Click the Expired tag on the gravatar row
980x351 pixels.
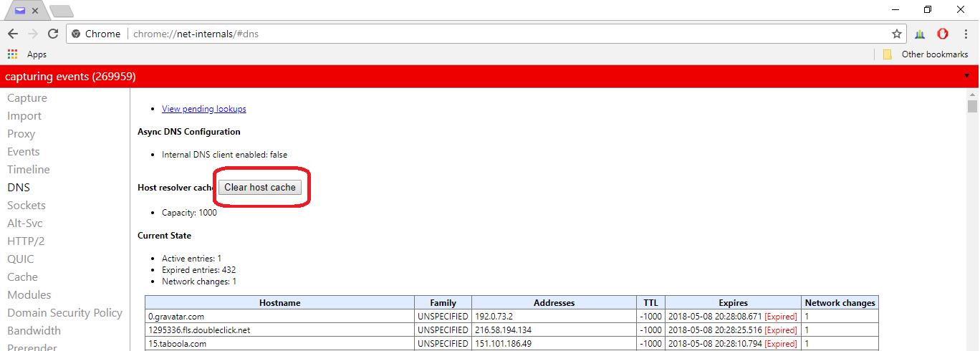(781, 317)
